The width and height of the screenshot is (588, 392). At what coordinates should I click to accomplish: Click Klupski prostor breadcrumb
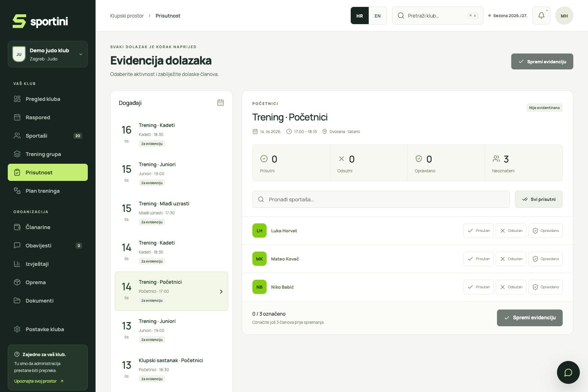127,16
